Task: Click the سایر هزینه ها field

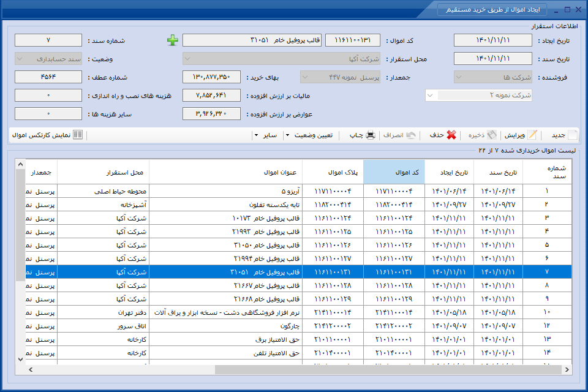Action: pos(48,114)
